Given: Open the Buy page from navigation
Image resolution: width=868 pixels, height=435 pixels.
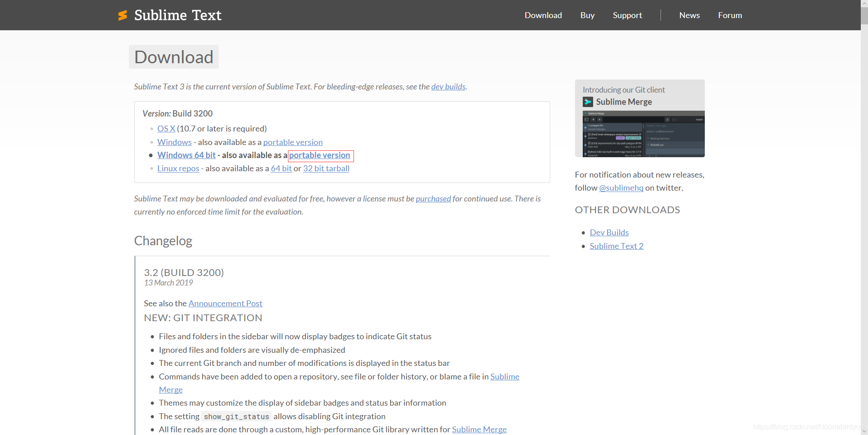Looking at the screenshot, I should 587,15.
